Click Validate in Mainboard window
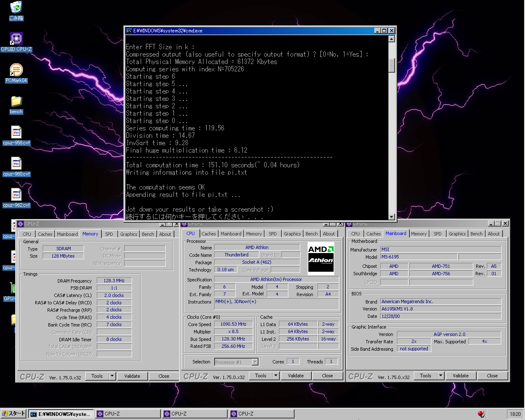 [x=461, y=376]
